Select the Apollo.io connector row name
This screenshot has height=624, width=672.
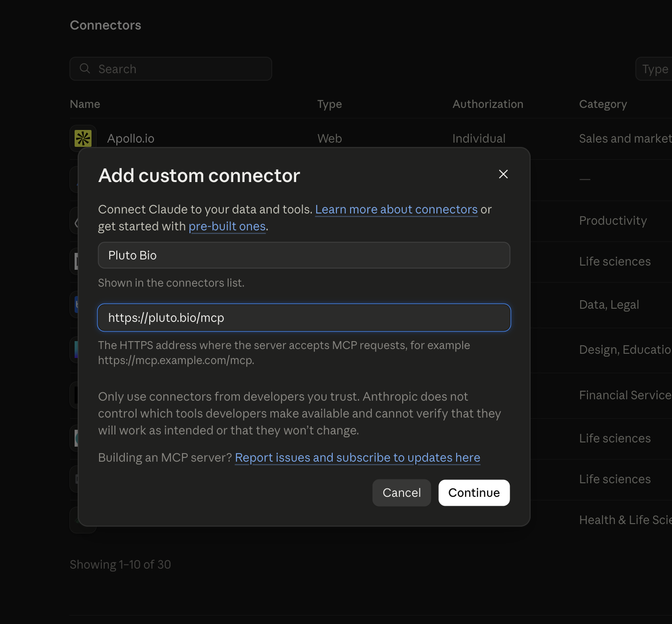click(x=130, y=138)
